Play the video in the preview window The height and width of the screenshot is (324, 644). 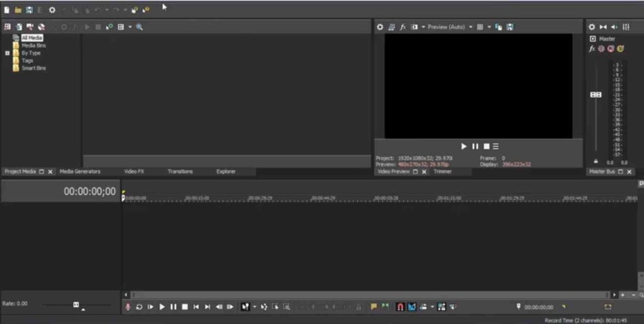pos(464,146)
